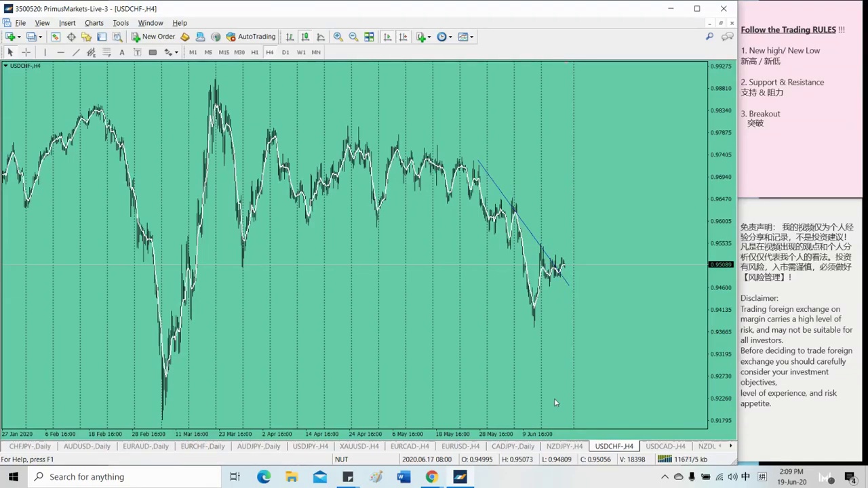Toggle the AutoTrading button

click(251, 37)
